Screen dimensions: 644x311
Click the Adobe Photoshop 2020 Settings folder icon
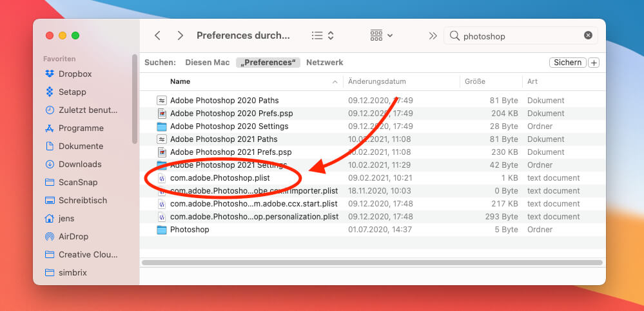tap(162, 126)
